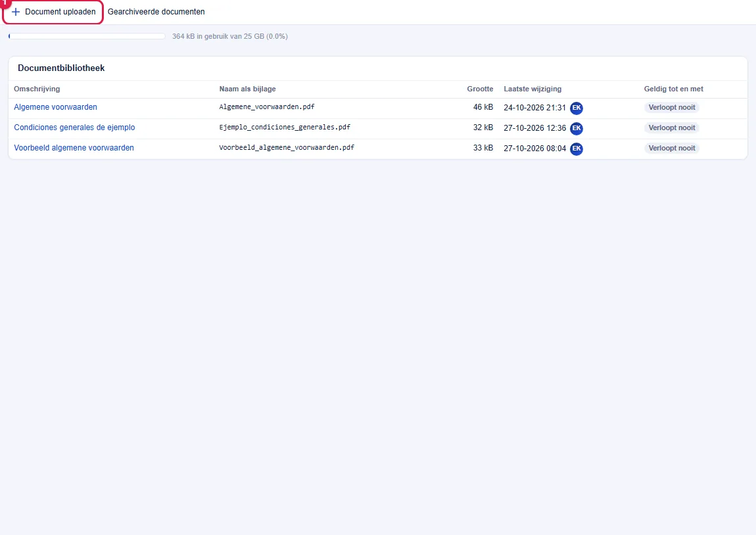The width and height of the screenshot is (756, 535).
Task: Click EK avatar in Algemene voorwaarden row
Action: [x=576, y=108]
